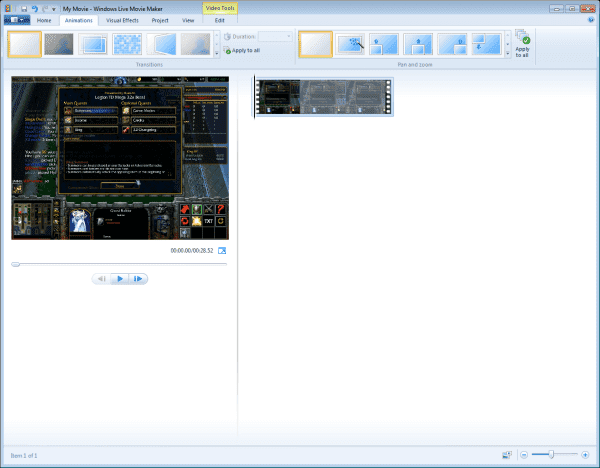This screenshot has width=600, height=468.
Task: Apply the zoom-in bottom-center pan effect
Action: tap(418, 44)
